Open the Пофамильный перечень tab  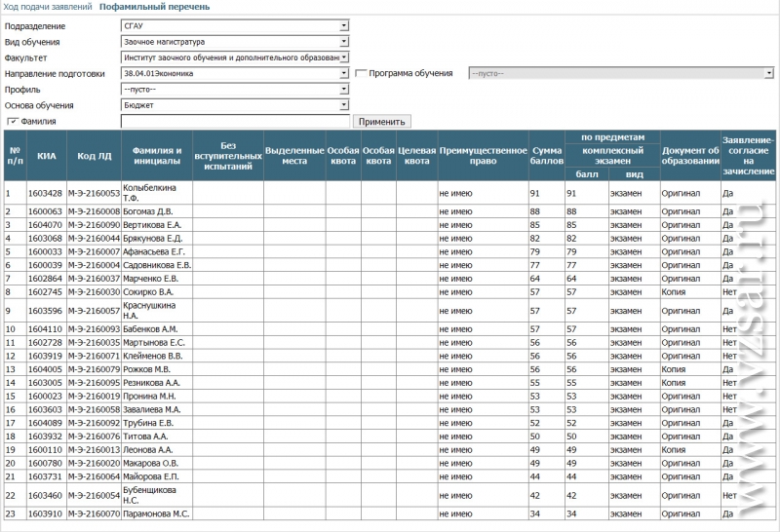155,7
